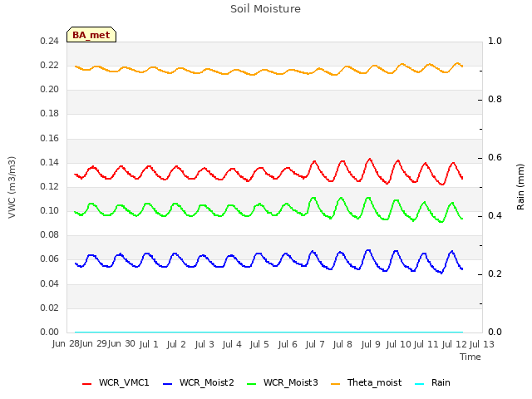532x399 pixels.
Task: Toggle Rain series in legend
Action: pos(432,382)
